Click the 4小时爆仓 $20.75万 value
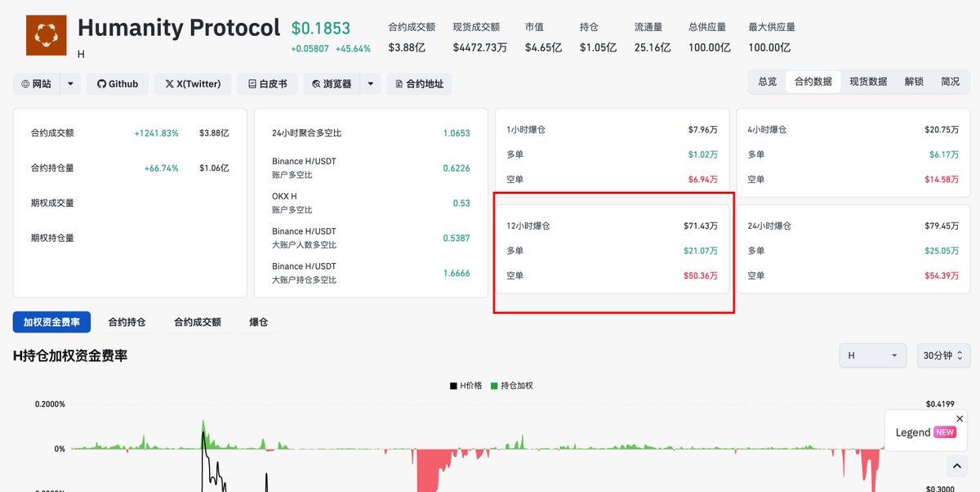The image size is (980, 492). click(x=941, y=129)
